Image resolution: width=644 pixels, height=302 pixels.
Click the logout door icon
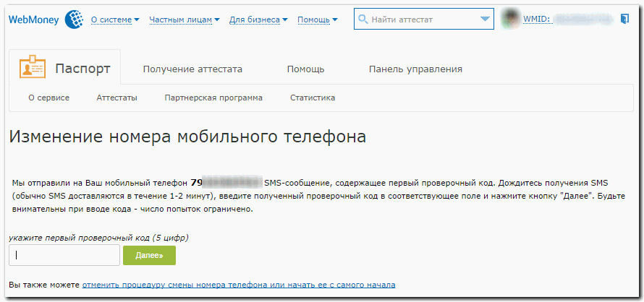(x=626, y=20)
